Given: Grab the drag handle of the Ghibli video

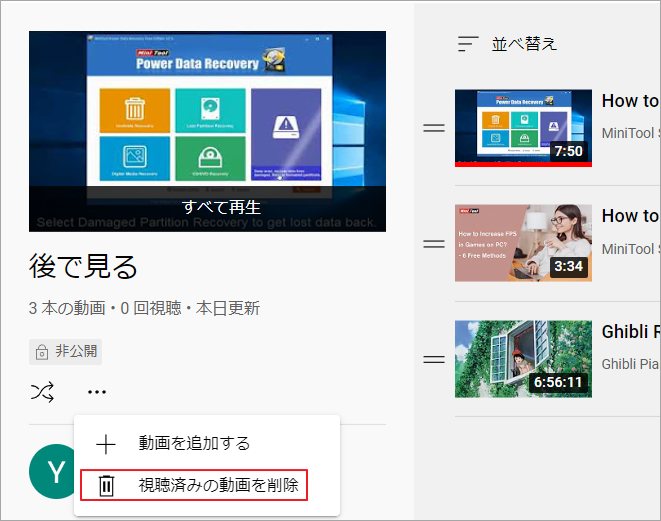Looking at the screenshot, I should (434, 359).
